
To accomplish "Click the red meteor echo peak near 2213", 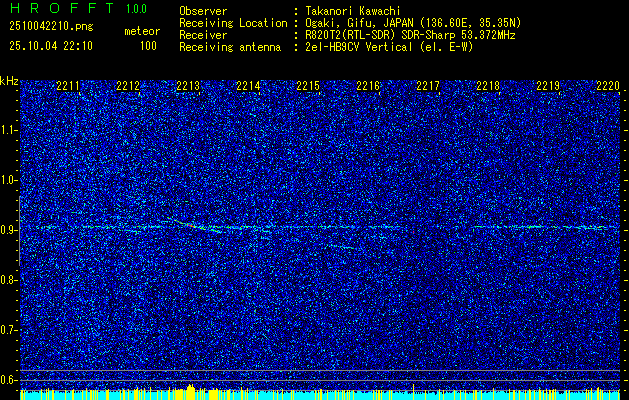I will tap(191, 226).
